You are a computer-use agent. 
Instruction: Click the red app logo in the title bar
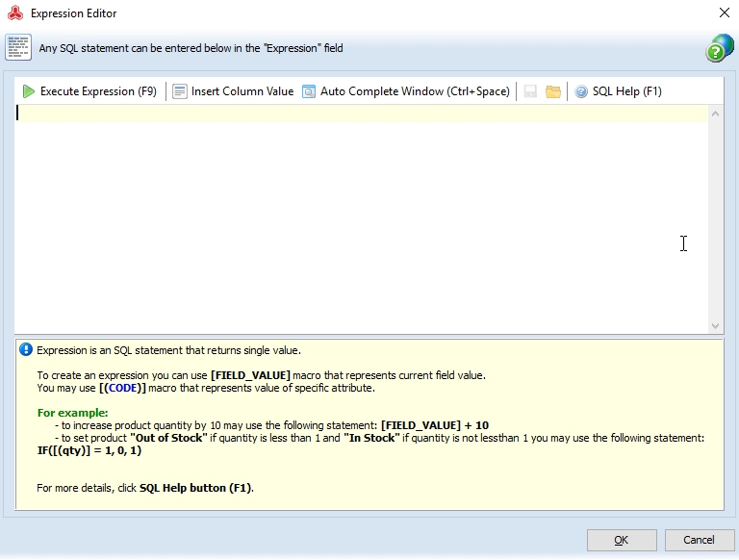[x=15, y=13]
